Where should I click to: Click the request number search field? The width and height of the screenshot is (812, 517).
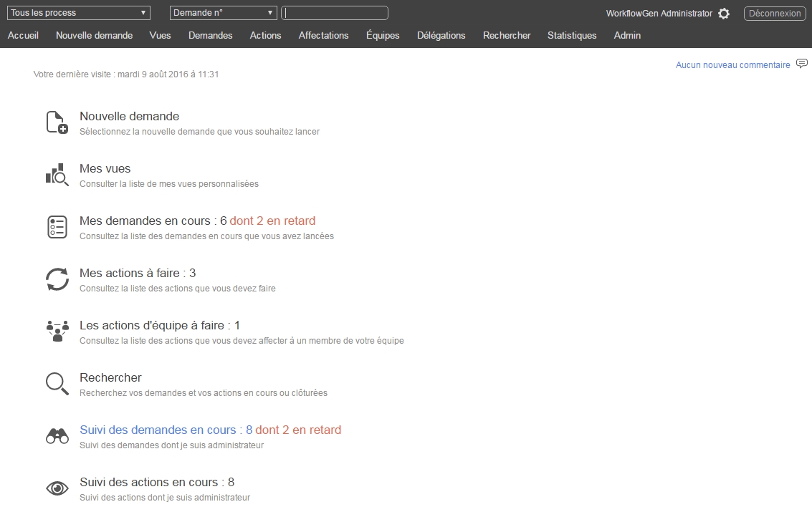click(335, 13)
